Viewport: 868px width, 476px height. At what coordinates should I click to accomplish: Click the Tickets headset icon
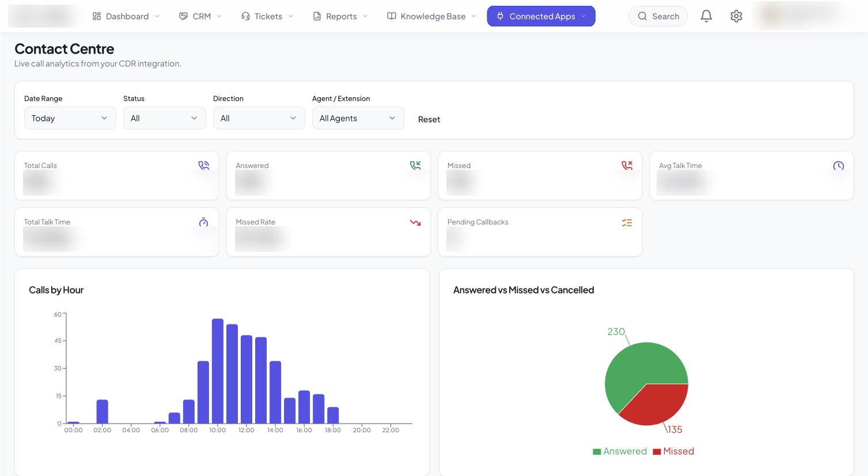tap(245, 16)
